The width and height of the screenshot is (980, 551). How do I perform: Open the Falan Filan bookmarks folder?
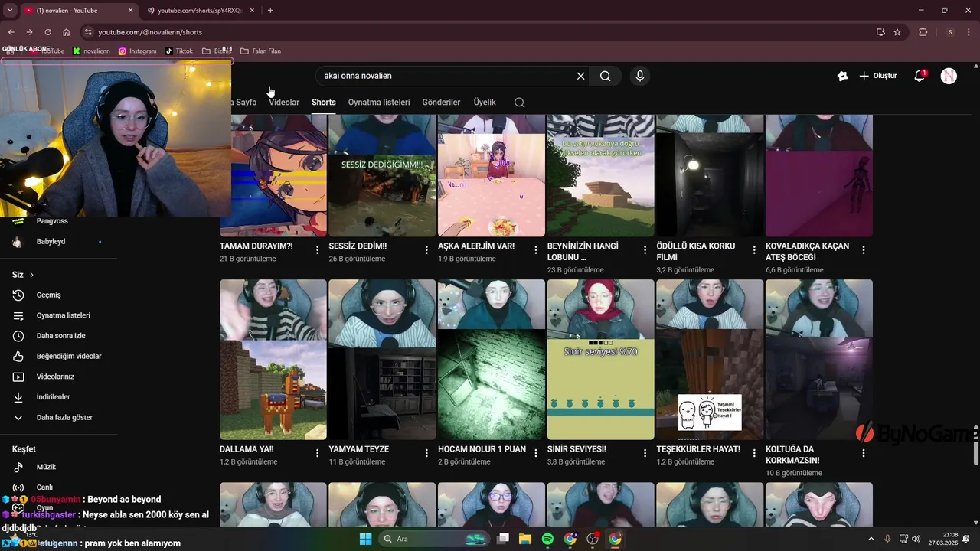[x=261, y=51]
